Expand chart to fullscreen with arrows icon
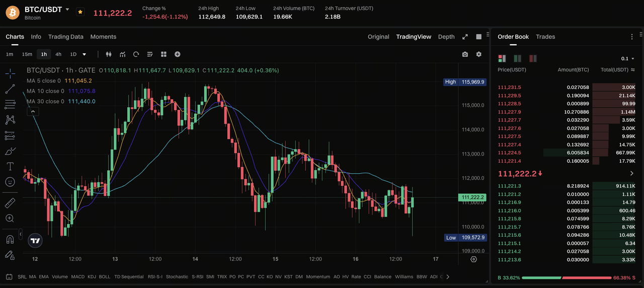 click(x=465, y=37)
